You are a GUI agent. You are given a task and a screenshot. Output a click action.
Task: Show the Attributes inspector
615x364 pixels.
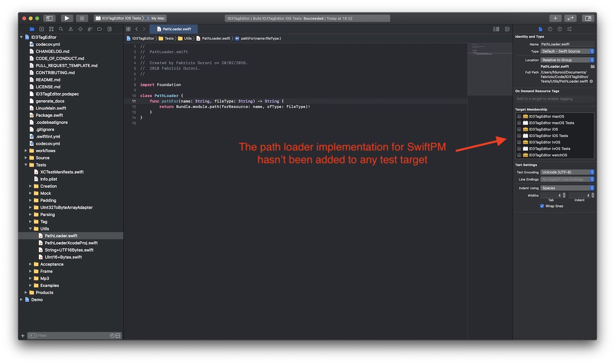coord(569,29)
